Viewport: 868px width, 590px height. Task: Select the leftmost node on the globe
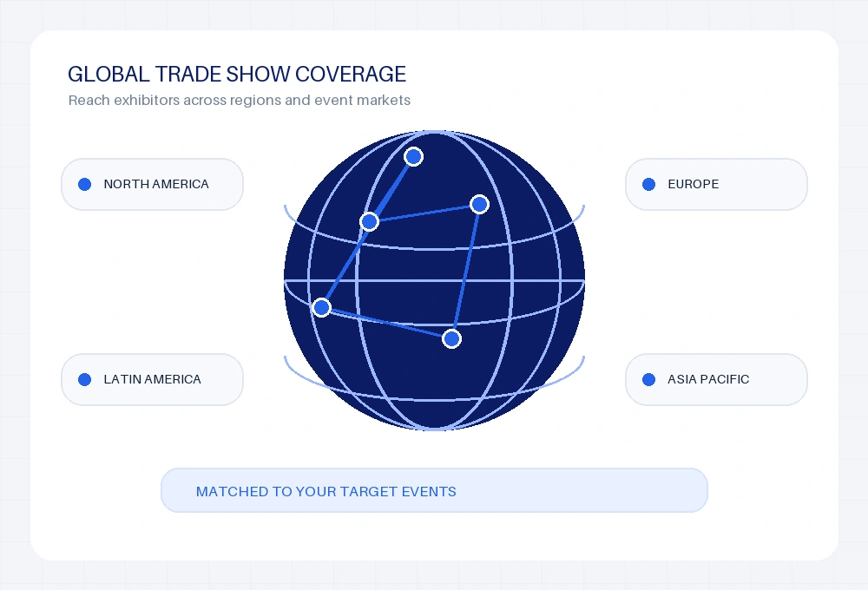click(322, 307)
